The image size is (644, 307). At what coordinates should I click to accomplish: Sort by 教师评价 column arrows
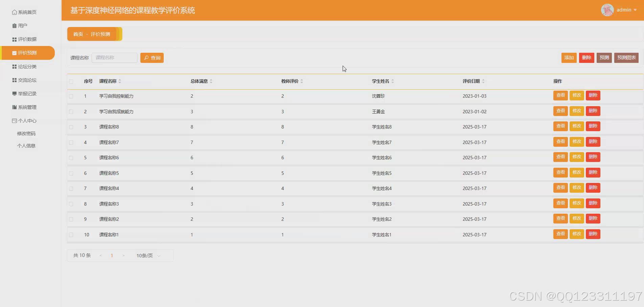click(302, 81)
